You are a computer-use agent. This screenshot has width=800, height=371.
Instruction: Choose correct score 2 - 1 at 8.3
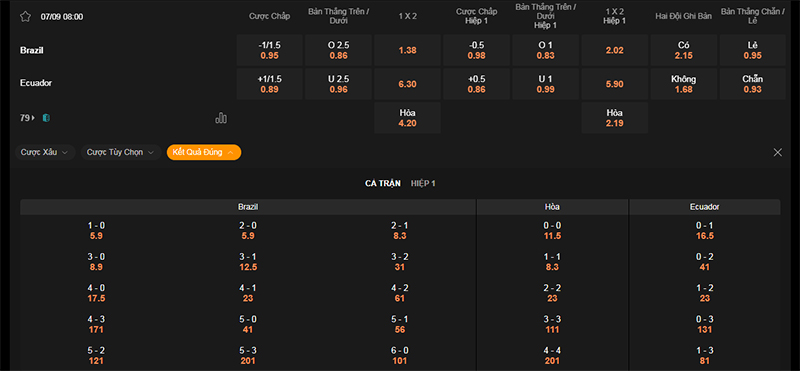[x=399, y=231]
